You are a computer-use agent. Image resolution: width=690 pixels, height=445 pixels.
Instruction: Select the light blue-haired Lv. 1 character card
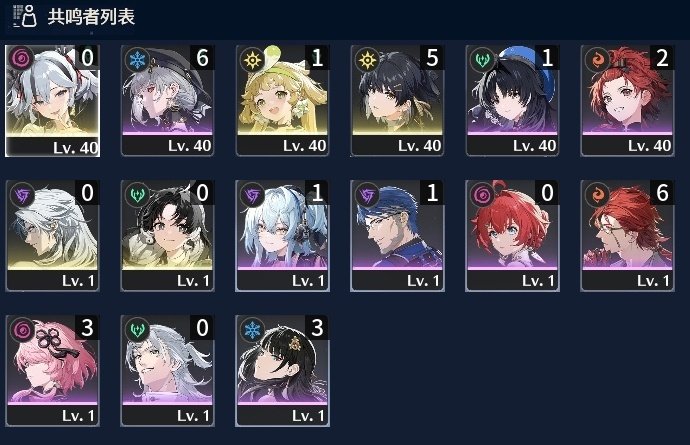pyautogui.click(x=283, y=236)
